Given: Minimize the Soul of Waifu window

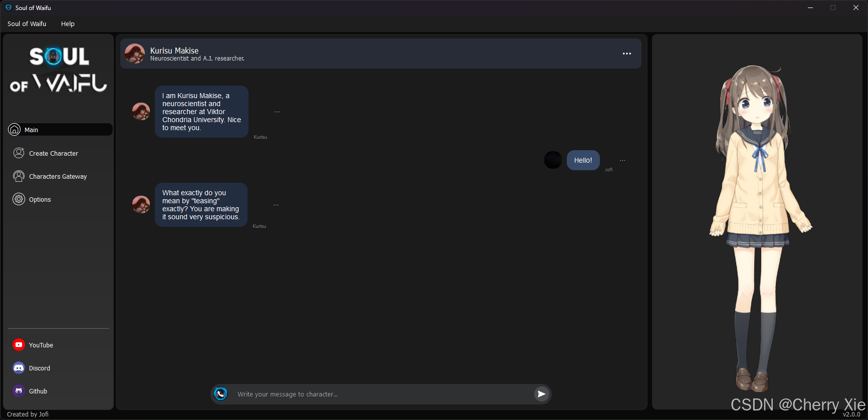Looking at the screenshot, I should [810, 8].
